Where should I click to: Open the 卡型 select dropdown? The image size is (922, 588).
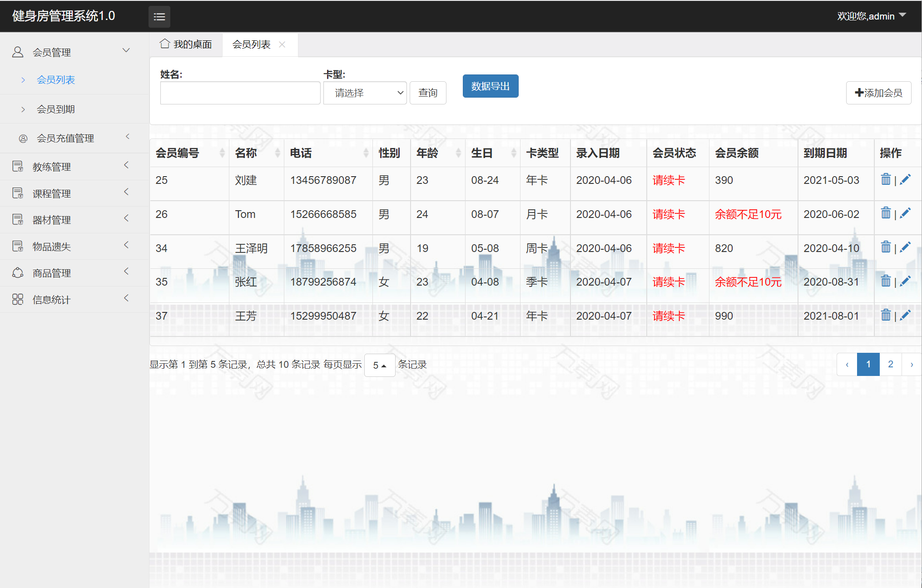click(365, 93)
